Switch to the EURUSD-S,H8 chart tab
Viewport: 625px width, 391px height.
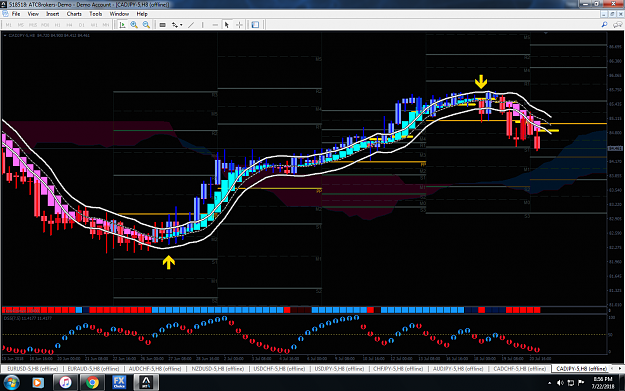click(33, 369)
